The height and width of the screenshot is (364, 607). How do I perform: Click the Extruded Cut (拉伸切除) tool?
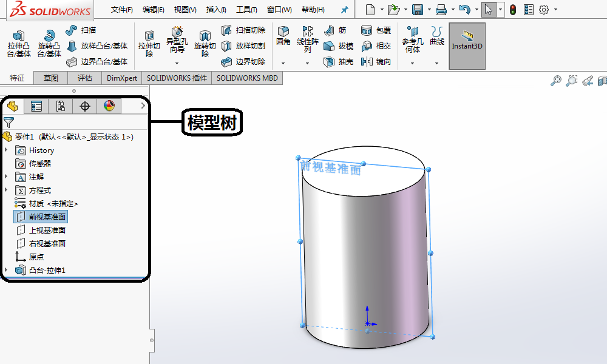click(x=149, y=44)
